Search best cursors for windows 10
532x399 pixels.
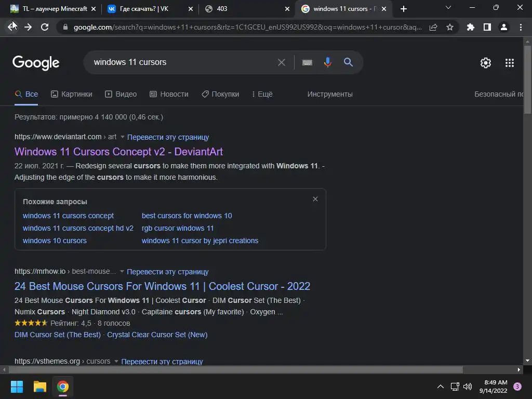coord(187,216)
